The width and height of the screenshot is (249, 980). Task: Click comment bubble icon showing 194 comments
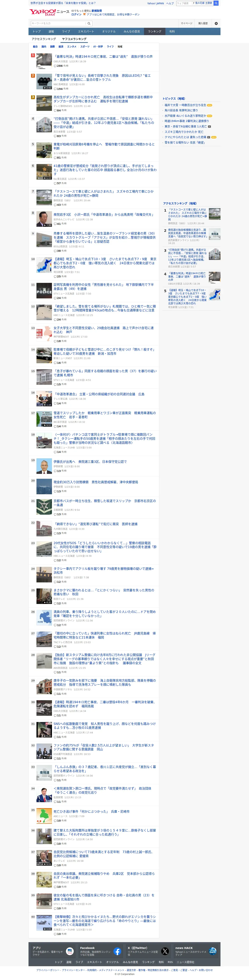coord(55,89)
